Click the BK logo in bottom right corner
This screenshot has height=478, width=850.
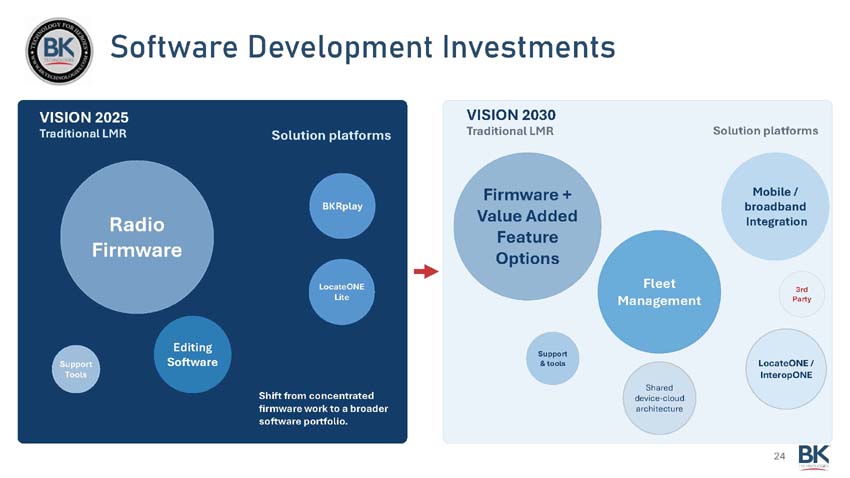point(813,456)
